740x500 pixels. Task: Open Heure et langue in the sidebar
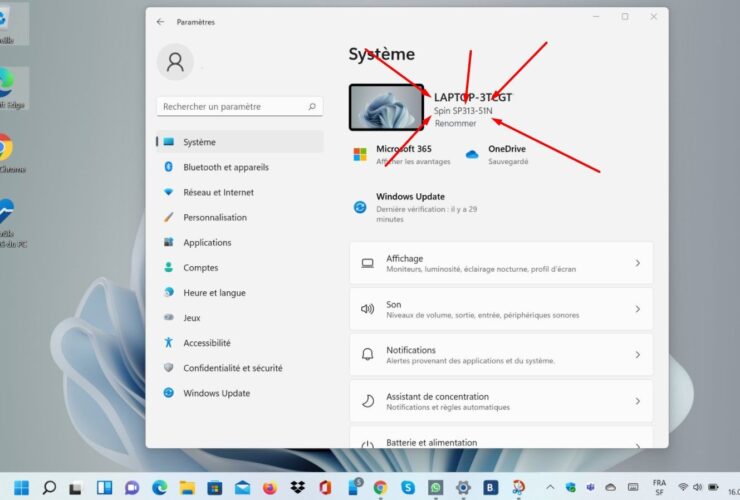pyautogui.click(x=240, y=292)
